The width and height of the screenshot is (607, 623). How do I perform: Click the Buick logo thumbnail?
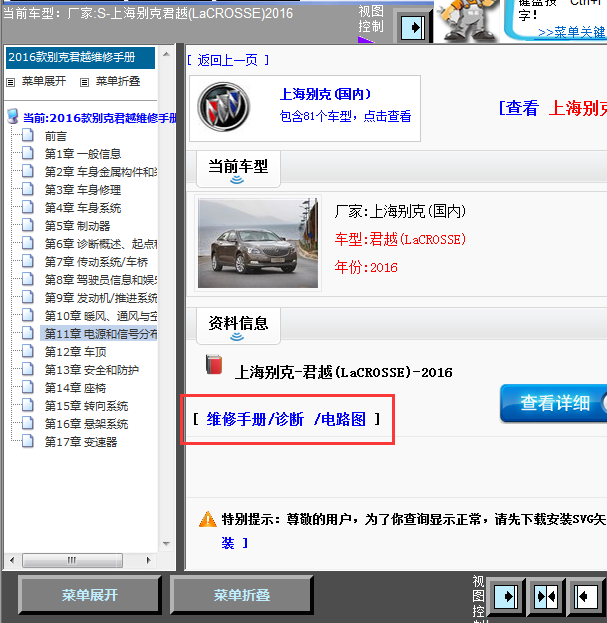224,107
